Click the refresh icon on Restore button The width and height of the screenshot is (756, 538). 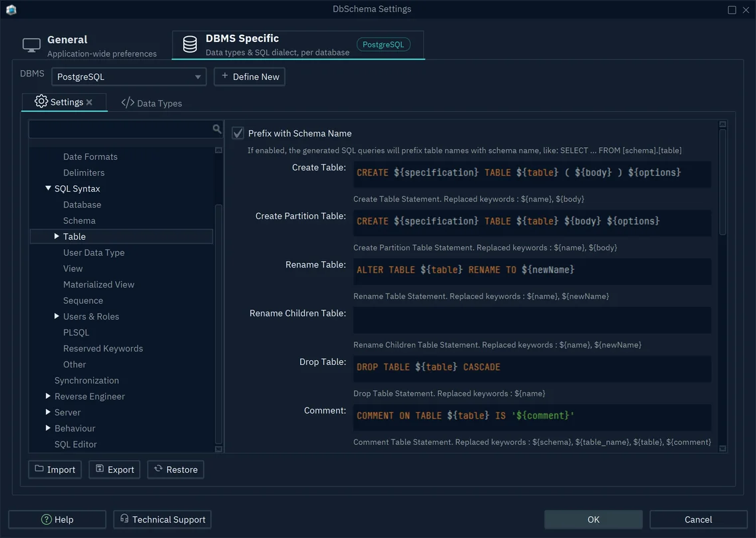click(158, 469)
